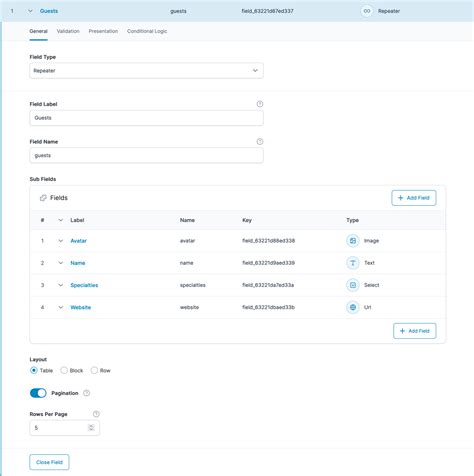Open the Name sub field link
Screen dimensions: 474x476
78,263
